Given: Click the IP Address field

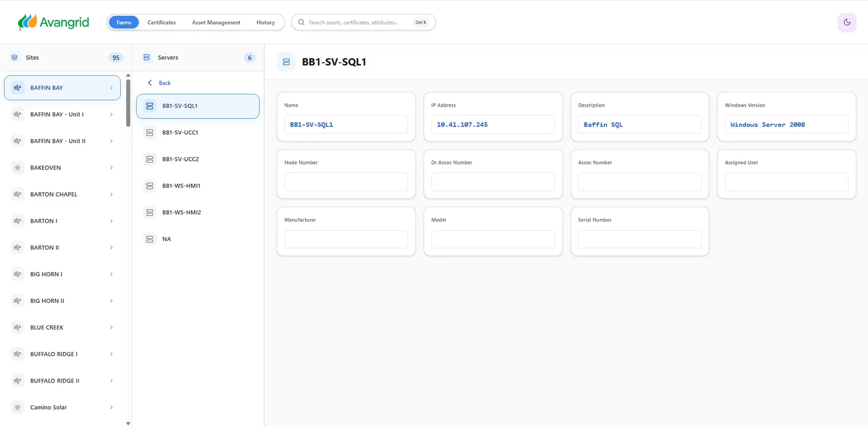Looking at the screenshot, I should pos(493,125).
